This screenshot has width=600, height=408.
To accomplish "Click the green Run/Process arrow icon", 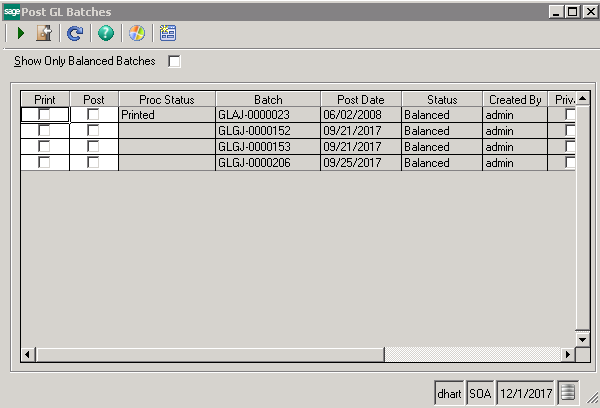I will coord(19,33).
